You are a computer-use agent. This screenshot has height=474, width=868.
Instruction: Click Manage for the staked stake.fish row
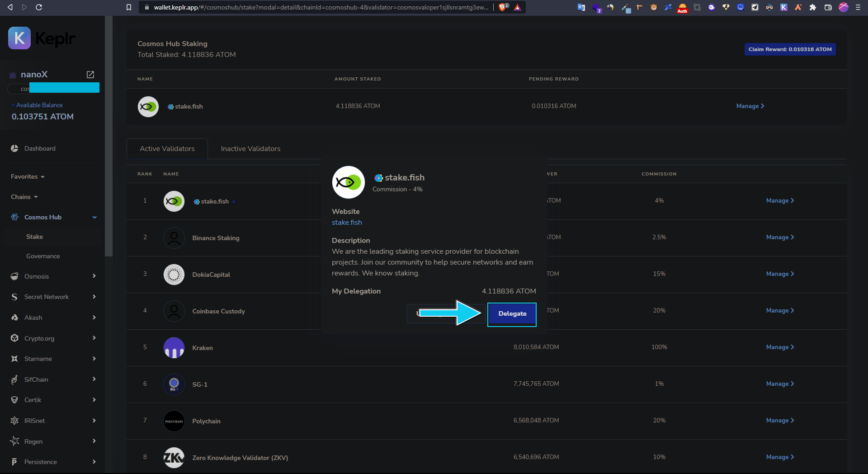[750, 106]
